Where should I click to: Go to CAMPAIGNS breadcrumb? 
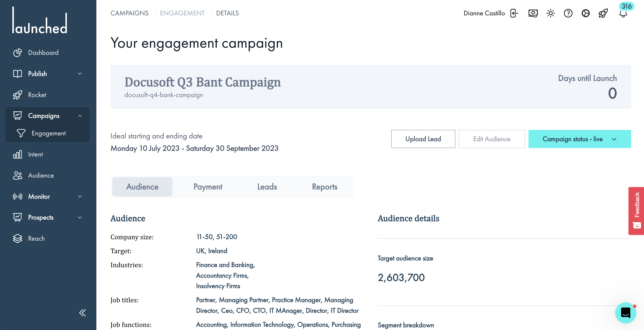tap(130, 13)
